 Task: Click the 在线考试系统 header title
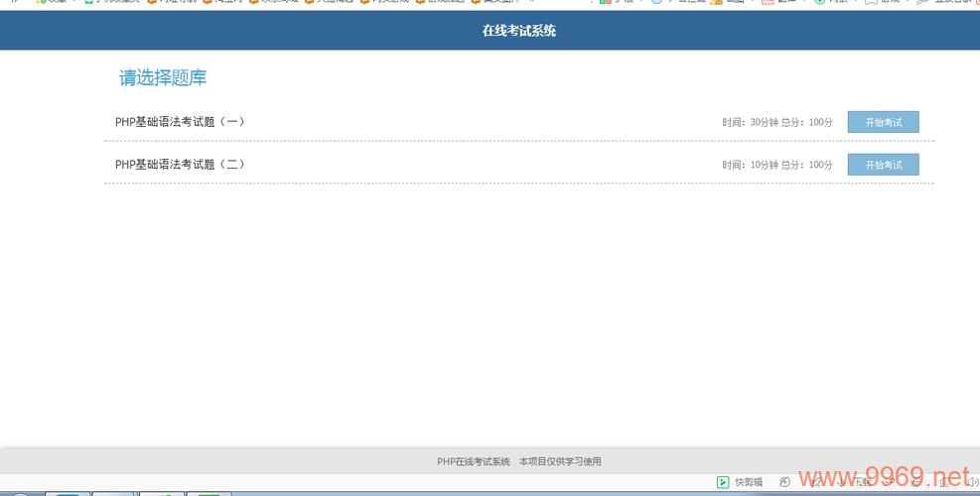click(x=518, y=31)
